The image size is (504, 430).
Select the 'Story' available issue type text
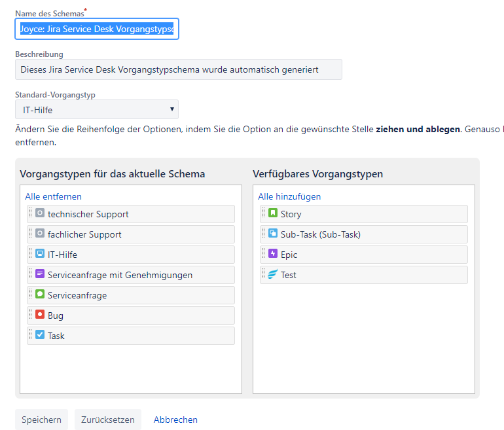point(291,215)
